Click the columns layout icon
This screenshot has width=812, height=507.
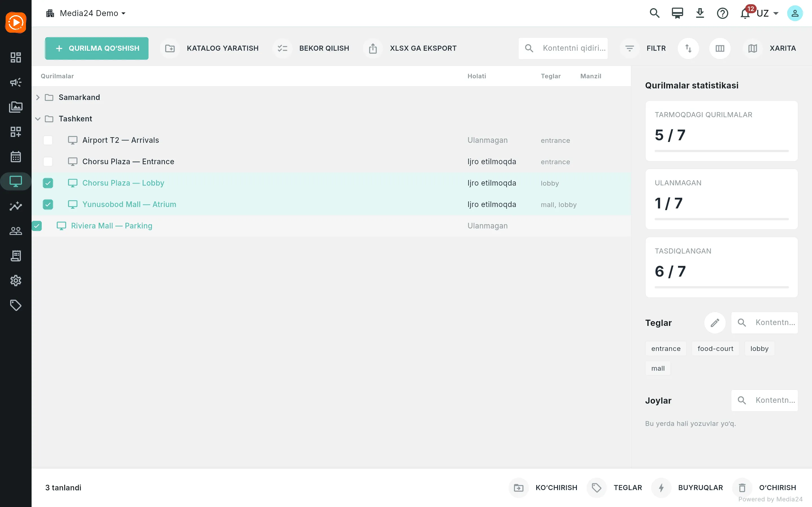[720, 48]
